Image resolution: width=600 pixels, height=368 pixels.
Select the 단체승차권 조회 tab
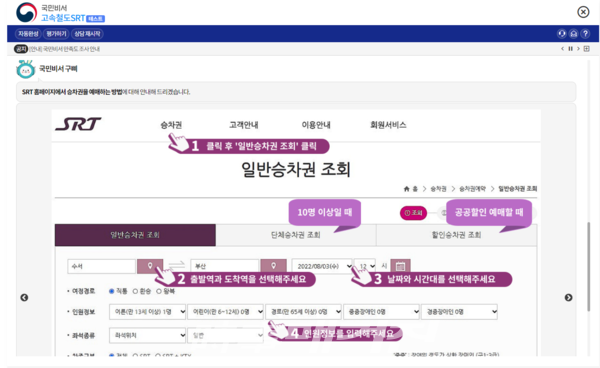(x=296, y=235)
